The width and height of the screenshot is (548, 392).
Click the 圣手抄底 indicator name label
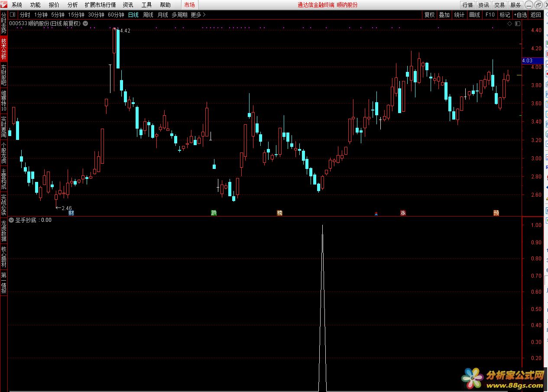(27, 220)
